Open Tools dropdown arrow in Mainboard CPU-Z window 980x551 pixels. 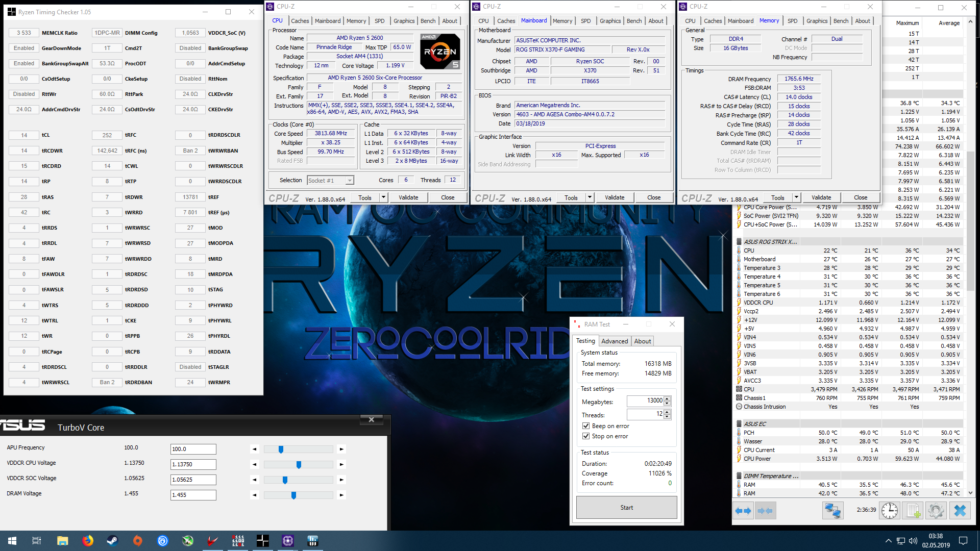(x=590, y=197)
